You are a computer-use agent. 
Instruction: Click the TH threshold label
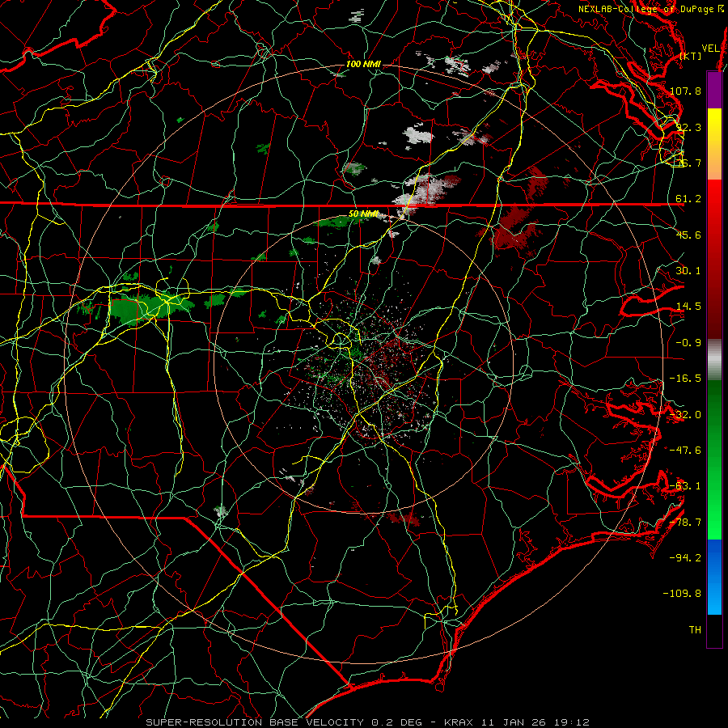tap(695, 630)
